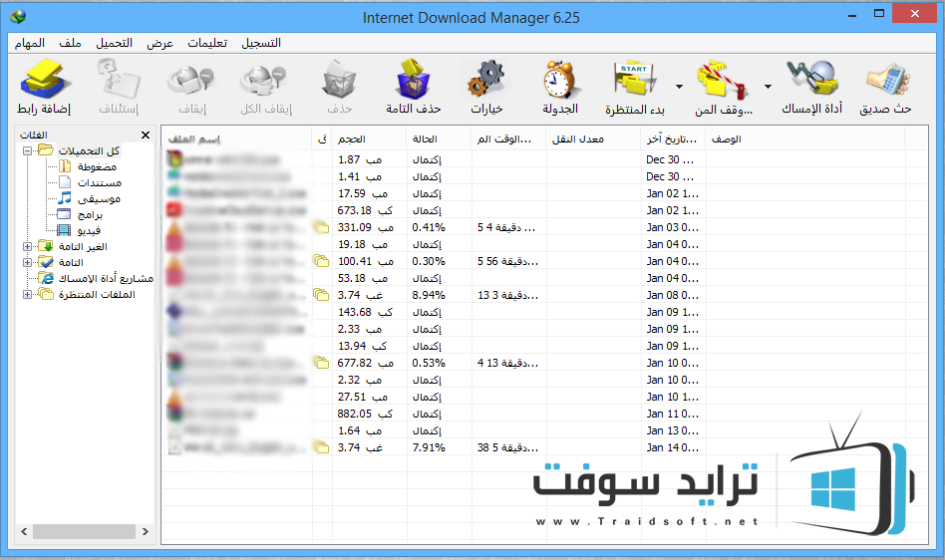
Task: Select the Programs (برامج) category
Action: pyautogui.click(x=90, y=214)
